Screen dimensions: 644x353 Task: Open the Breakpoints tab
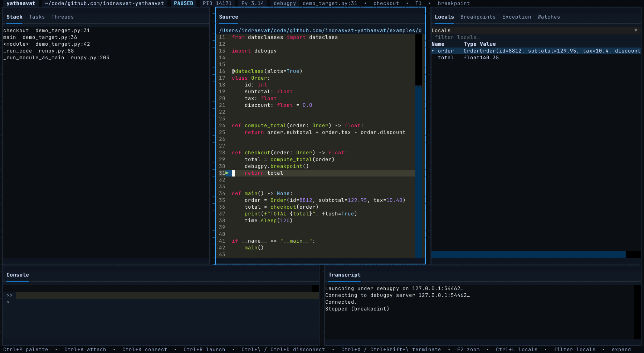pyautogui.click(x=478, y=17)
